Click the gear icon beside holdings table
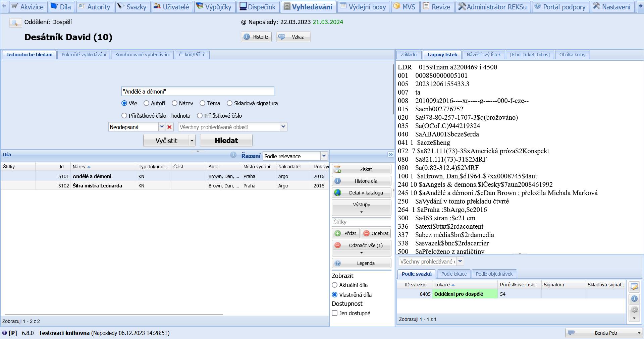The width and height of the screenshot is (644, 339). (634, 309)
